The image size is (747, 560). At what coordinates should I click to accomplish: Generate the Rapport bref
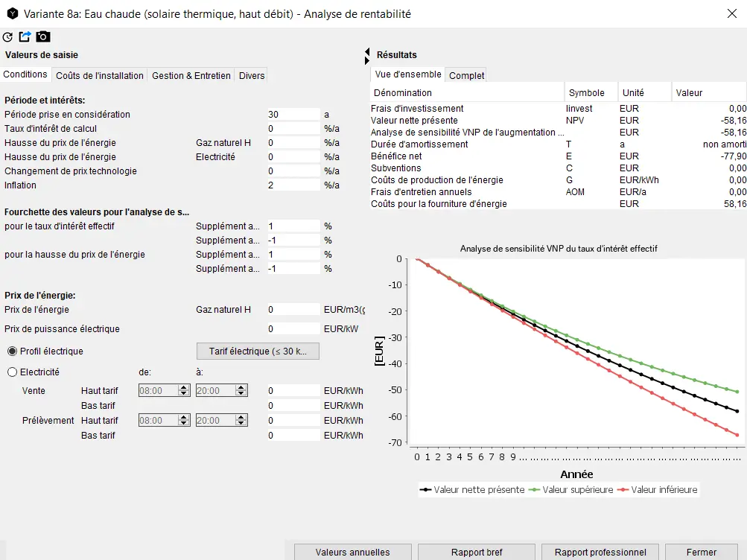(477, 552)
